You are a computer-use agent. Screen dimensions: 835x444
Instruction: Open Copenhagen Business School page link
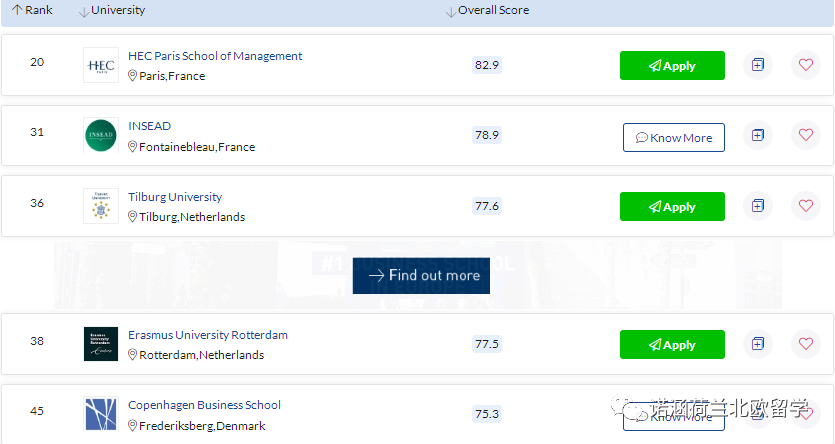(x=204, y=405)
